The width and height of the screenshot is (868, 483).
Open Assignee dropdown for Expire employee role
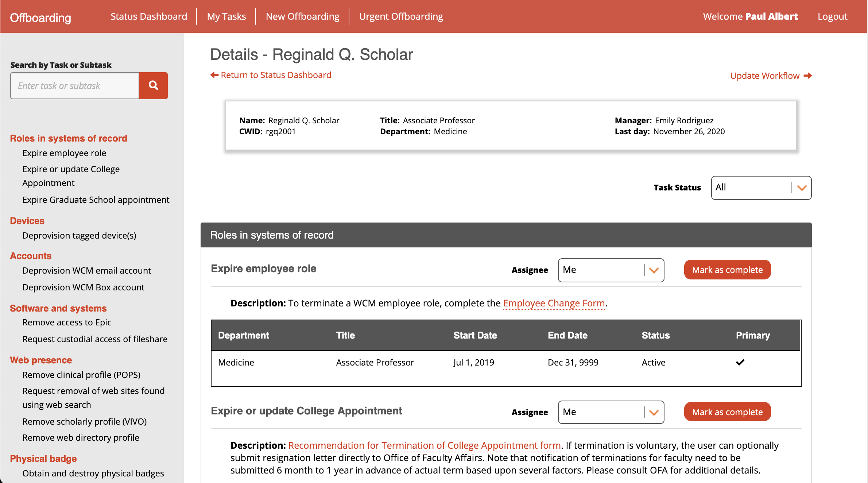pyautogui.click(x=611, y=270)
